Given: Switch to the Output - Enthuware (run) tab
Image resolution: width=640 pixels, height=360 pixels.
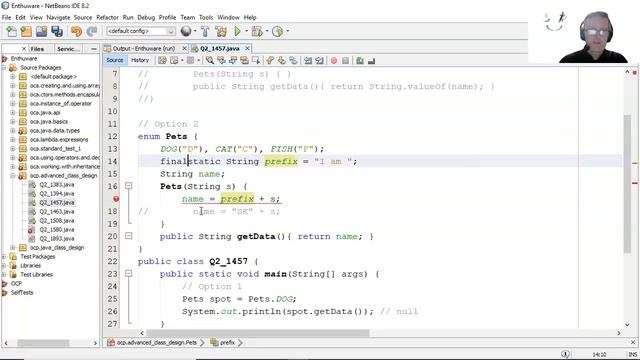Looking at the screenshot, I should click(143, 49).
